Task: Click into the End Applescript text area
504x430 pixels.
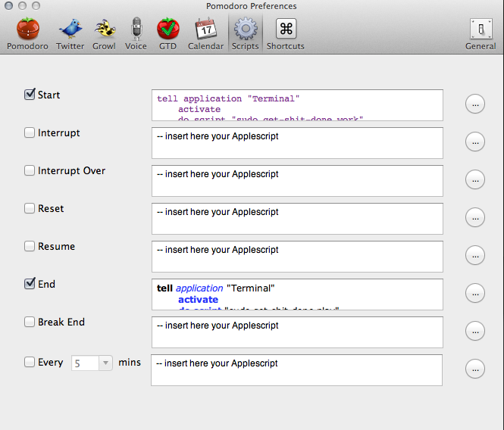Action: tap(297, 294)
